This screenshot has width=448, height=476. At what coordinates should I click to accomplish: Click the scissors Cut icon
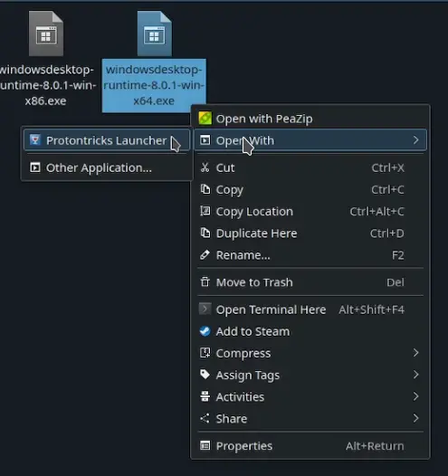[x=205, y=167]
